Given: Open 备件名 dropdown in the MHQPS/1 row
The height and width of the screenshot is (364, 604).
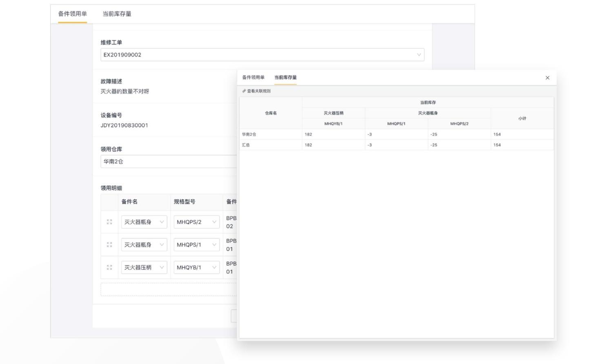Looking at the screenshot, I should tap(144, 245).
